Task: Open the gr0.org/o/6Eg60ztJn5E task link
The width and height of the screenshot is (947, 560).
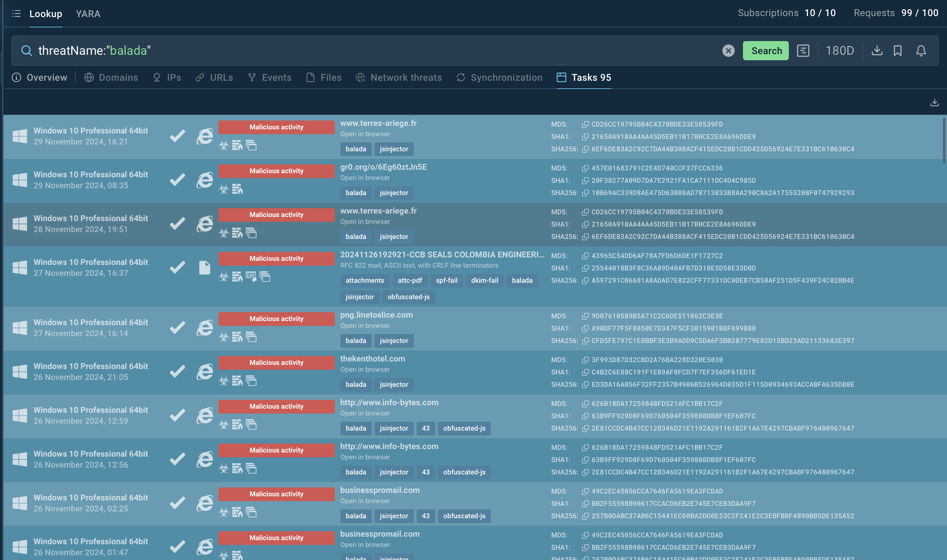Action: 383,167
